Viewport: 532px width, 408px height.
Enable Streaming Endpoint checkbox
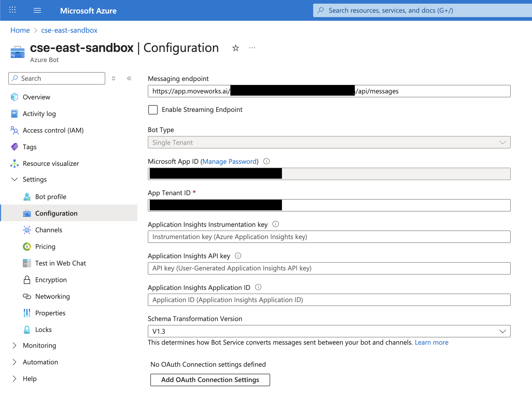coord(153,110)
